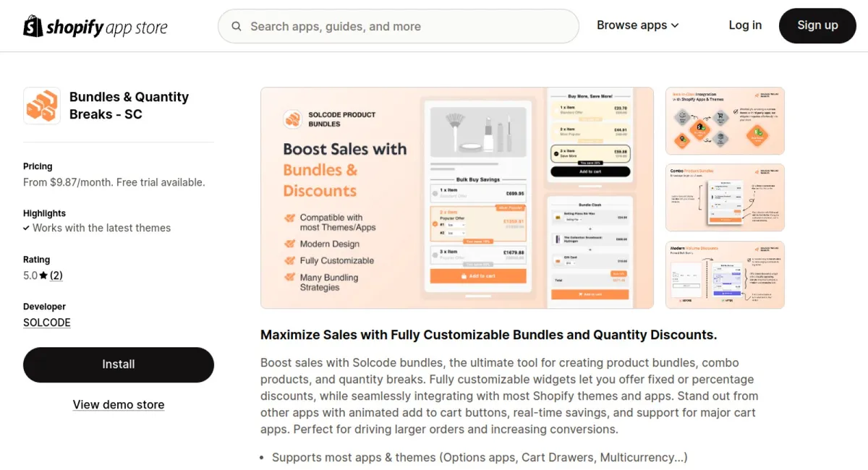868x470 pixels.
Task: Open the View demo store link
Action: (x=119, y=405)
